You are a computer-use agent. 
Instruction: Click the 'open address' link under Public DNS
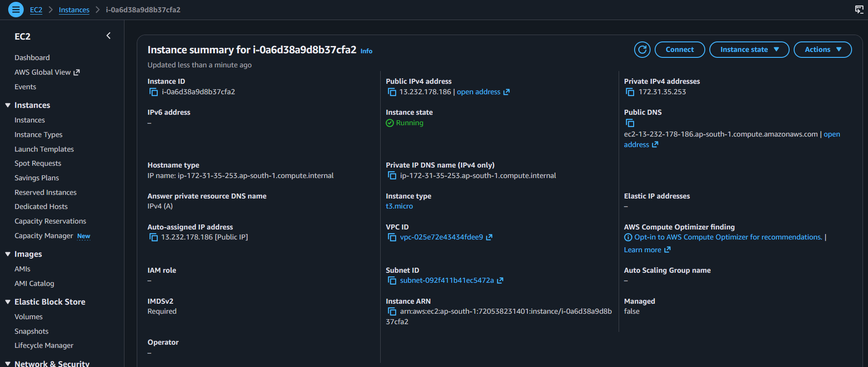(732, 139)
